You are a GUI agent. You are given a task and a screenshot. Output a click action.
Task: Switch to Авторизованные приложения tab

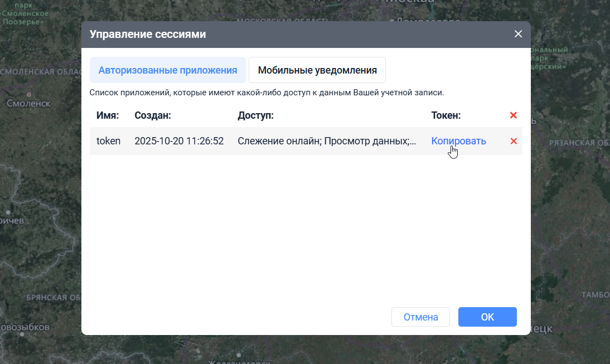(x=168, y=70)
